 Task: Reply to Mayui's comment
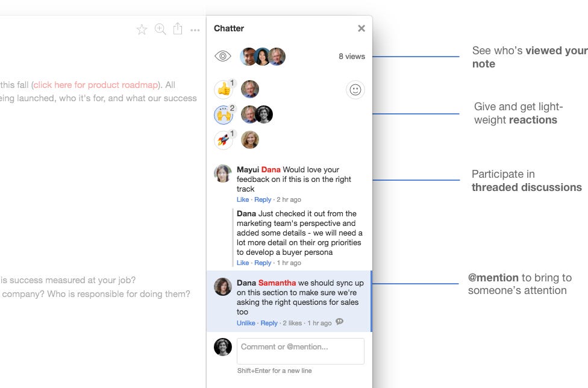pos(263,199)
